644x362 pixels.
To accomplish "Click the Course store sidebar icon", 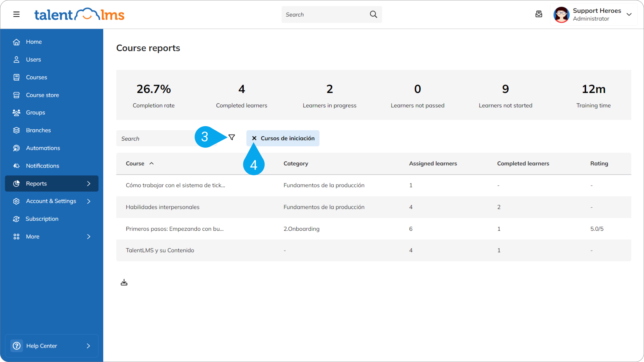I will pos(17,95).
